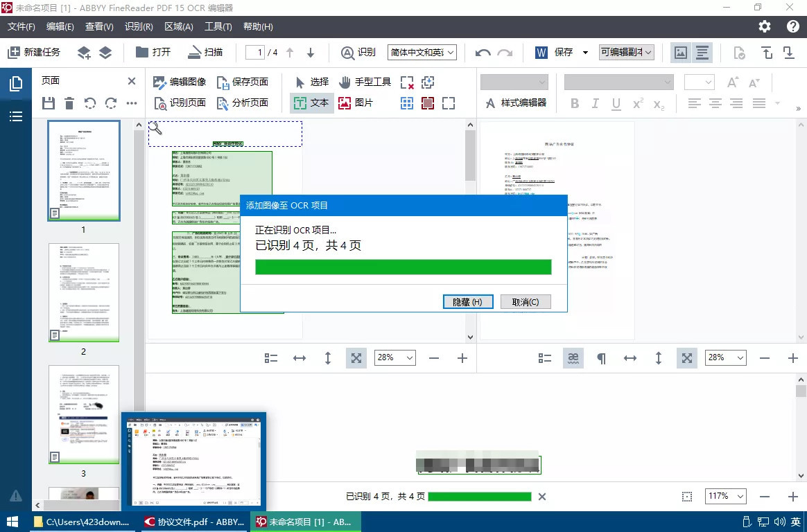Select the pages view icon in left sidebar
Screen dimensions: 807x532
coord(16,85)
